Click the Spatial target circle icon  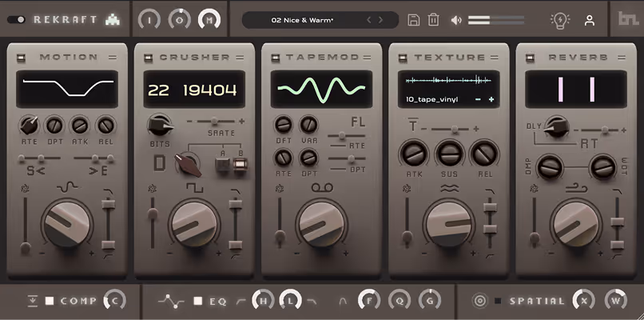[x=479, y=301]
